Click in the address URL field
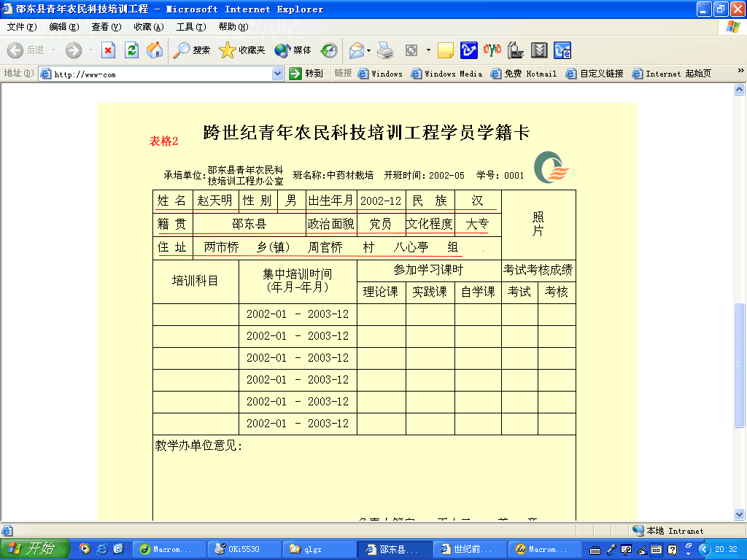 coord(160,74)
